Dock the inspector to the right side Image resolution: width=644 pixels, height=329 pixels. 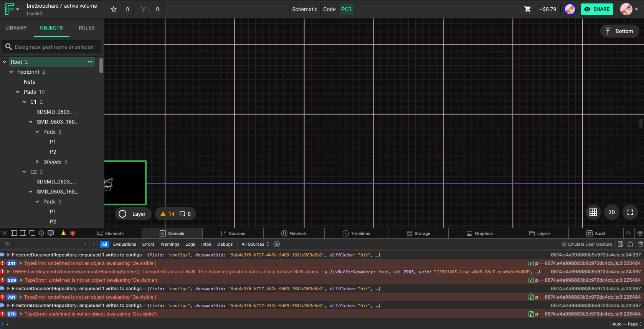tap(23, 233)
